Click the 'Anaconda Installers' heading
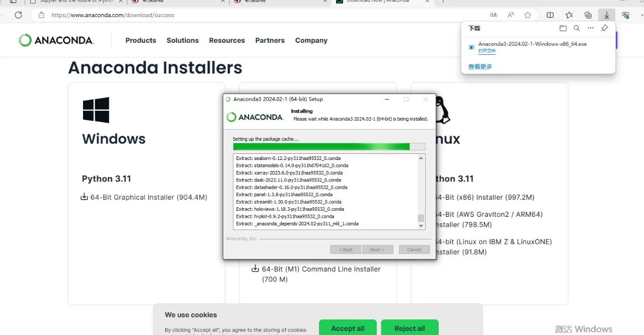 click(x=155, y=67)
